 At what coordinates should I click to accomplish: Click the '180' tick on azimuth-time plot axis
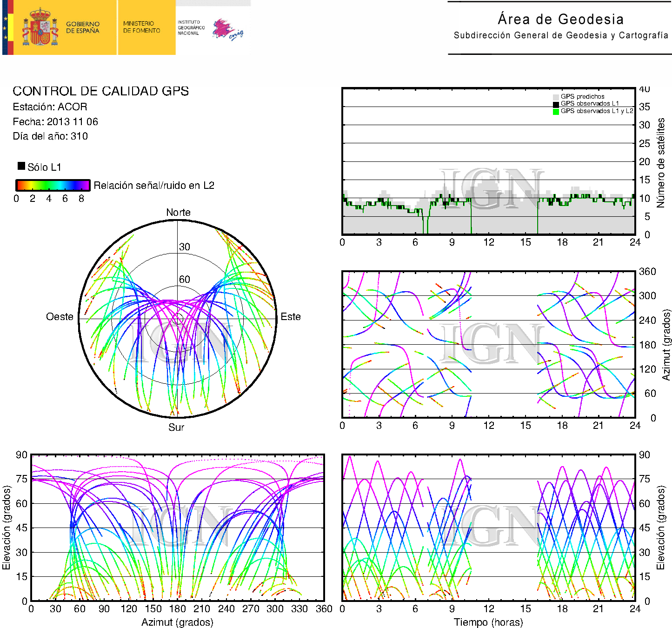pyautogui.click(x=647, y=345)
